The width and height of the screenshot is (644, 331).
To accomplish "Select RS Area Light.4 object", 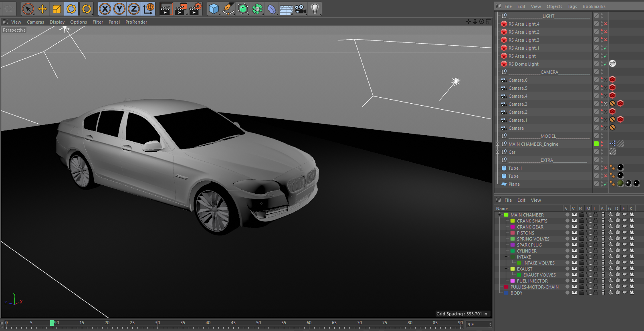I will pyautogui.click(x=524, y=24).
